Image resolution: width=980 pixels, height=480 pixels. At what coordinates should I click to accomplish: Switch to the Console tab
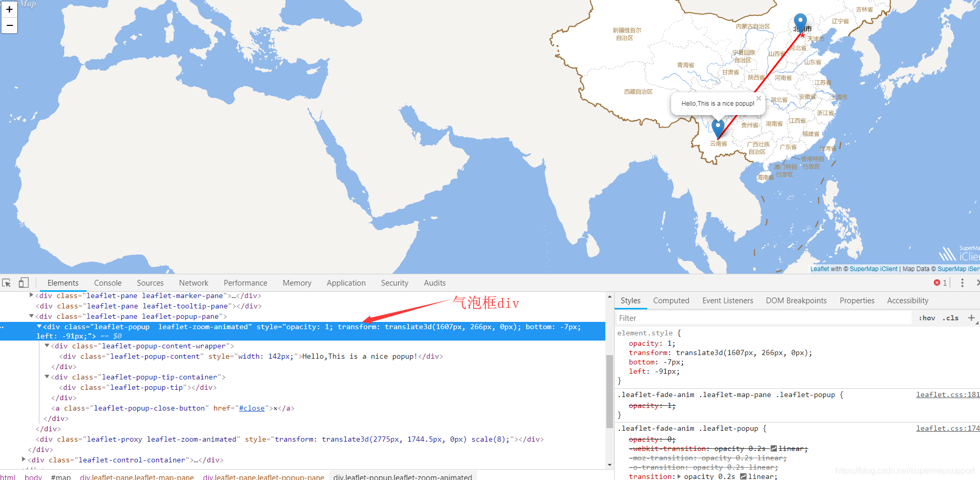coord(108,283)
